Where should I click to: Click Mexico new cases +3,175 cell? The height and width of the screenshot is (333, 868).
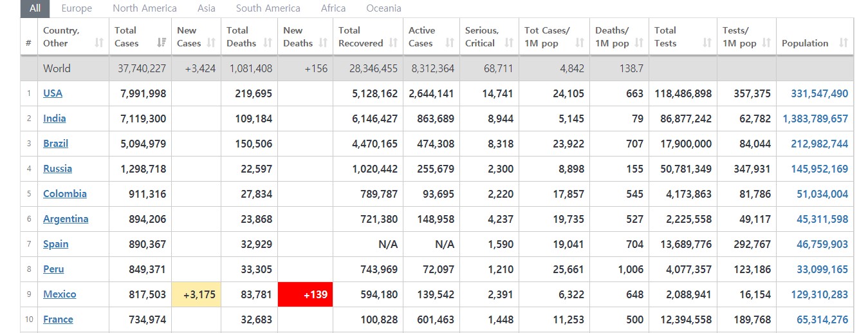(x=196, y=294)
